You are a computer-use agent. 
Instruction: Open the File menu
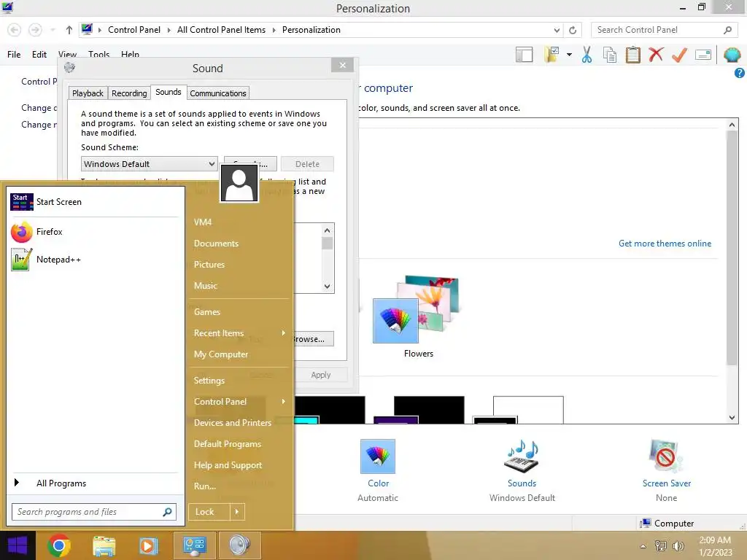[14, 55]
